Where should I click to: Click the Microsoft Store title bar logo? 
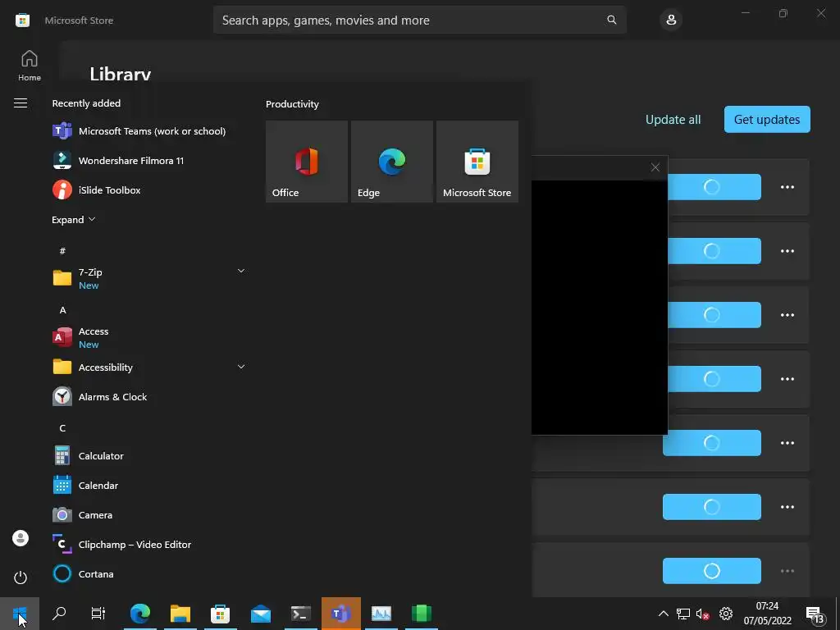coord(22,21)
